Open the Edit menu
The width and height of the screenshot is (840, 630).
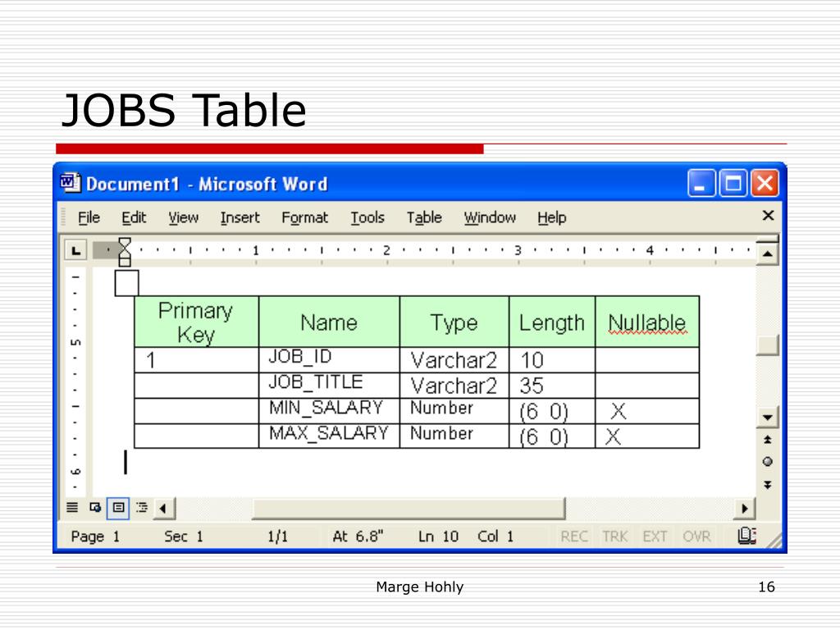(134, 217)
